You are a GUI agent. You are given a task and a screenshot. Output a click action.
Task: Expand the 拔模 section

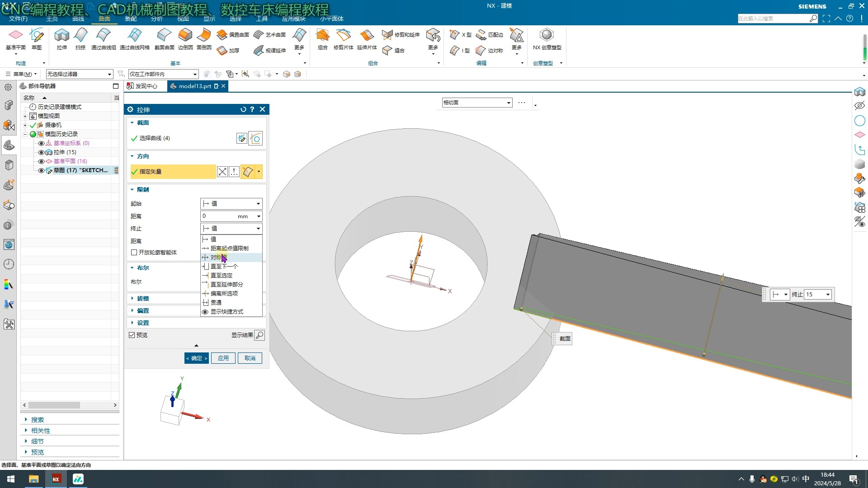(143, 298)
